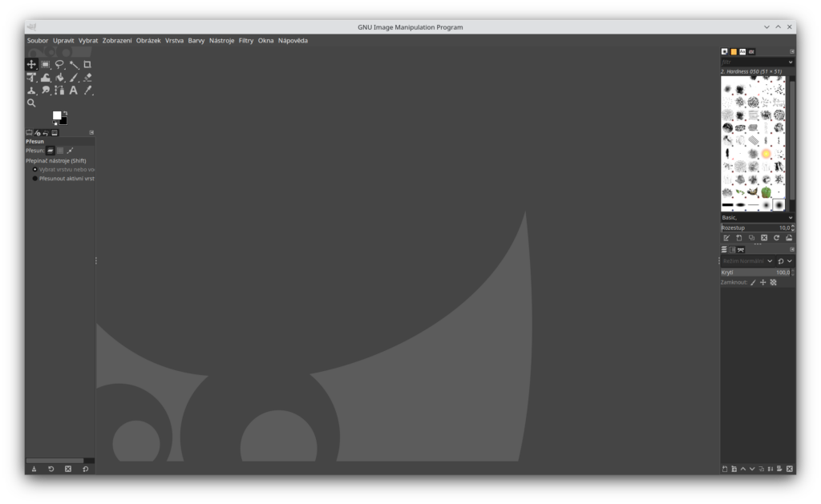Image resolution: width=821 pixels, height=504 pixels.
Task: Open the Zobrazení menu
Action: pyautogui.click(x=117, y=40)
